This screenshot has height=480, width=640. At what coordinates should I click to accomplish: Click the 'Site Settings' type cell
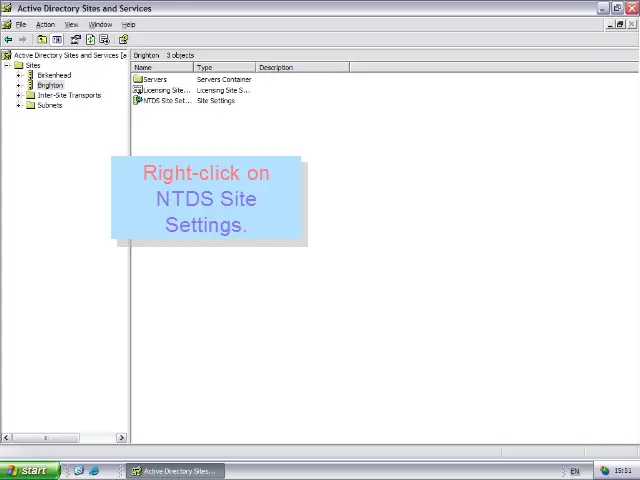pos(216,100)
